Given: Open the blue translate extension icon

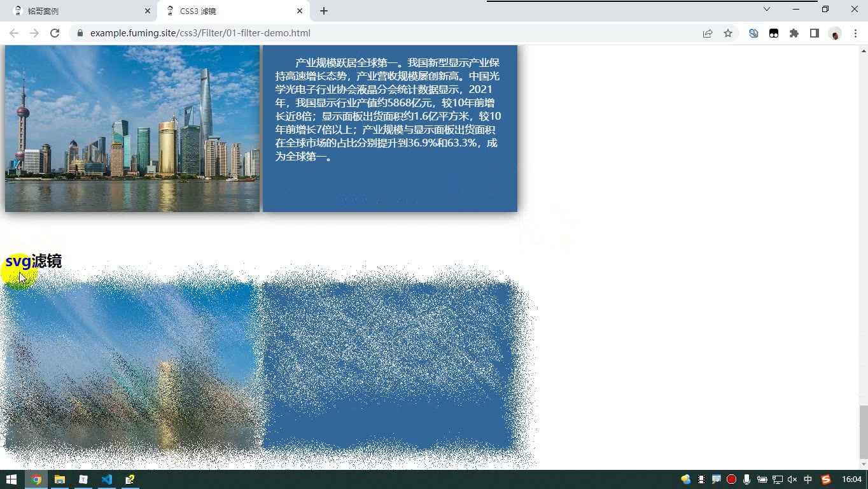Looking at the screenshot, I should (753, 33).
